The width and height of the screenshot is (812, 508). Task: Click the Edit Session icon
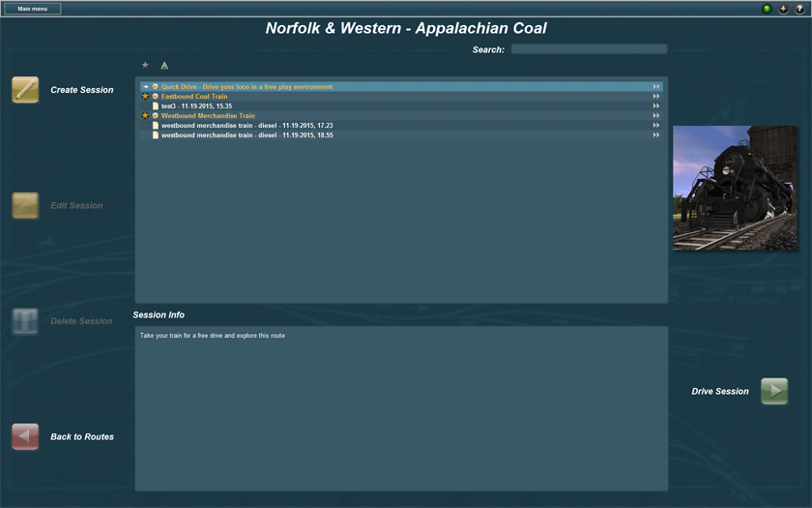(x=25, y=205)
